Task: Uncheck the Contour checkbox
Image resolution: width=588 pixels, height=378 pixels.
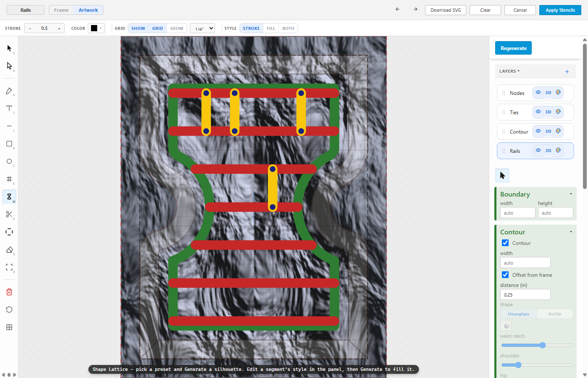Action: pyautogui.click(x=505, y=243)
